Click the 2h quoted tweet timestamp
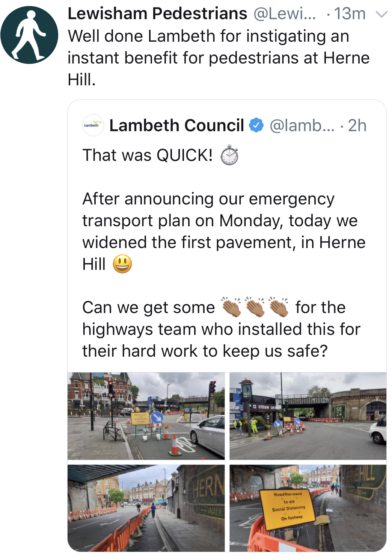This screenshot has height=560, width=392. (357, 126)
